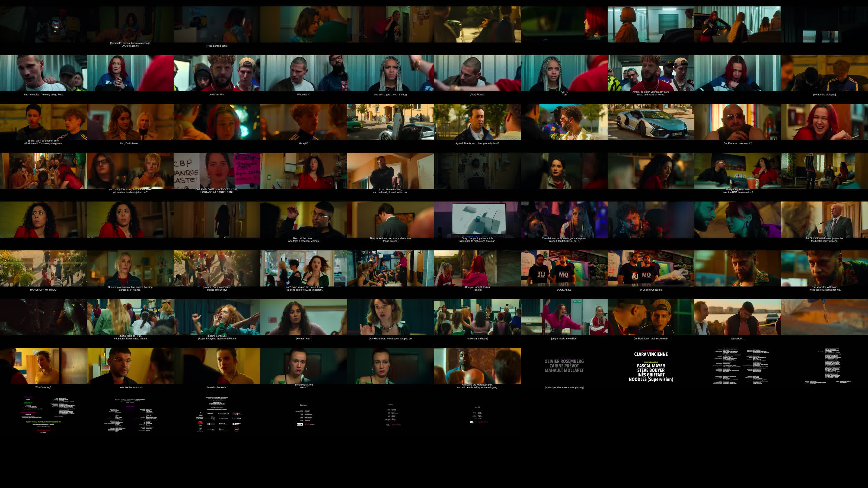This screenshot has height=488, width=868.
Task: Open the frame captioned "Oh. Red Sea in their underwear."
Action: tap(651, 317)
